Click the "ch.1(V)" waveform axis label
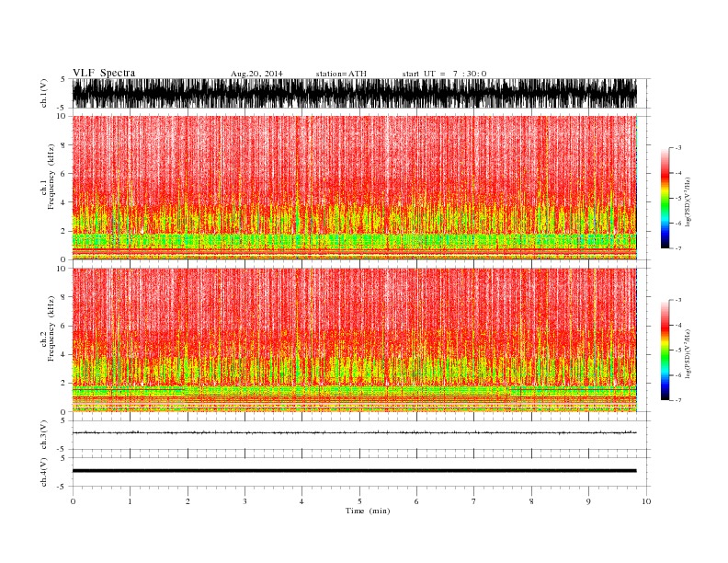This screenshot has width=728, height=563. tap(44, 93)
